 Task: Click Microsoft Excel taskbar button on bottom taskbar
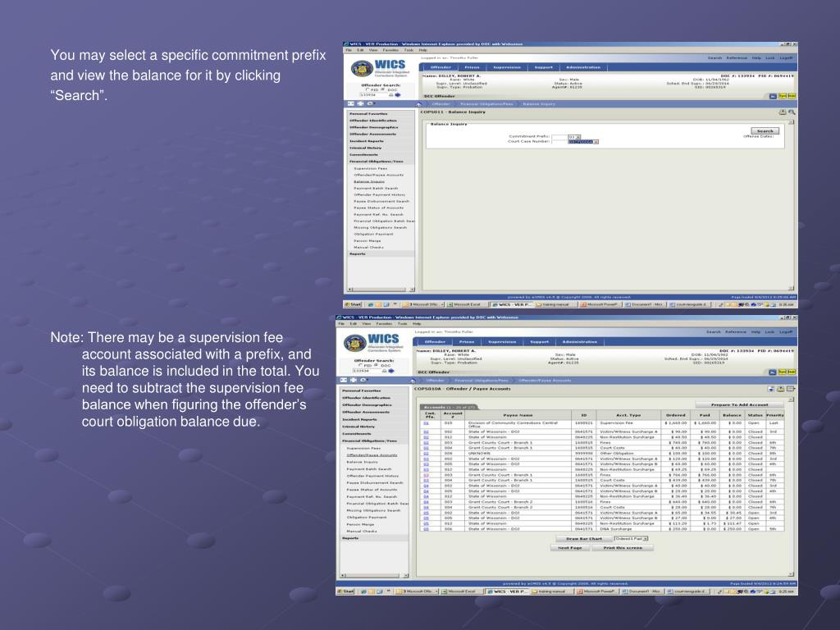point(464,591)
